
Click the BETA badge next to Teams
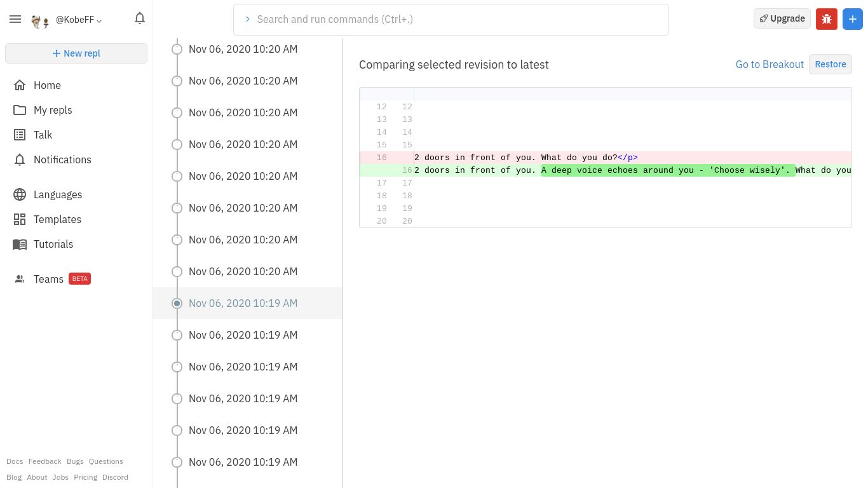79,279
